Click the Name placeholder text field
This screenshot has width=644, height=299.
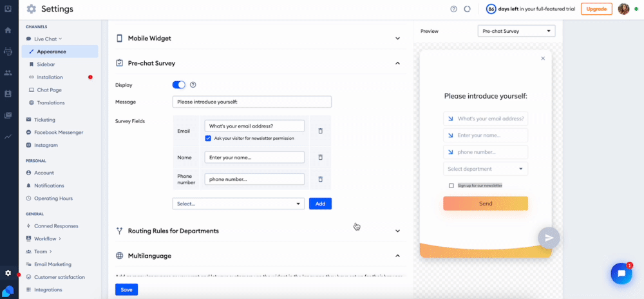point(254,157)
